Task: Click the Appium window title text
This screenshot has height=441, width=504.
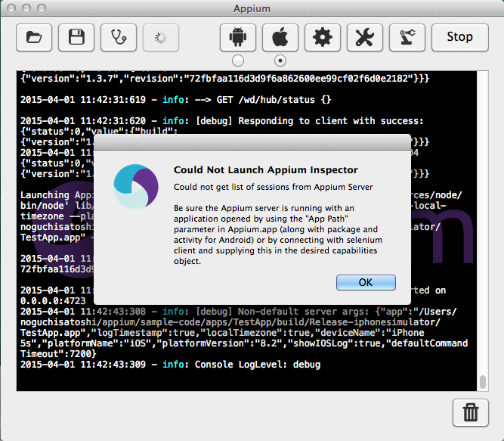Action: tap(252, 8)
